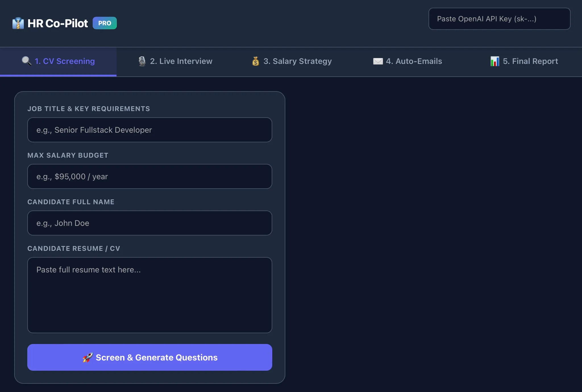The height and width of the screenshot is (392, 582).
Task: Click the HR Co-Pilot necktie logo icon
Action: (x=18, y=23)
